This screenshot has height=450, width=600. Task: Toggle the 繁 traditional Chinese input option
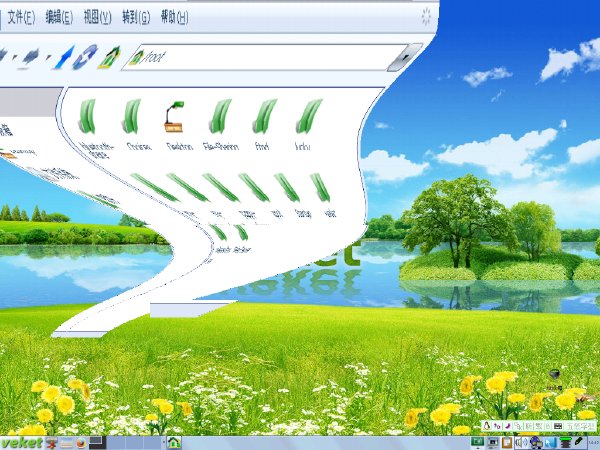click(x=539, y=426)
